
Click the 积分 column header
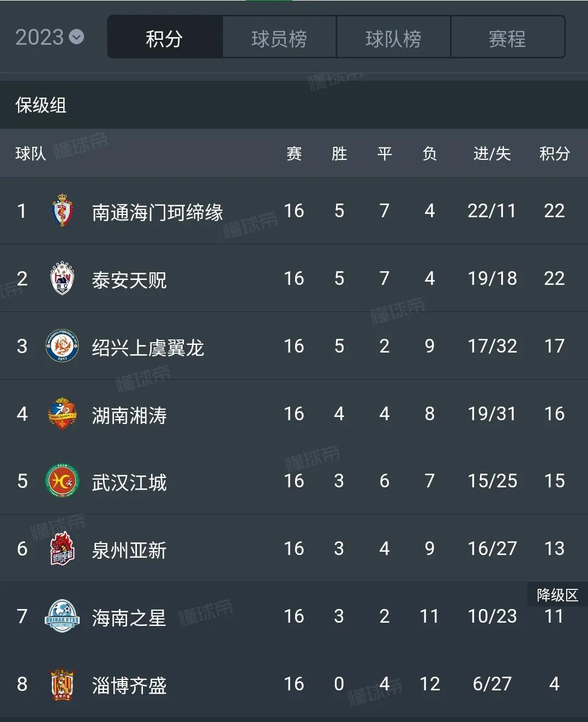coord(555,153)
